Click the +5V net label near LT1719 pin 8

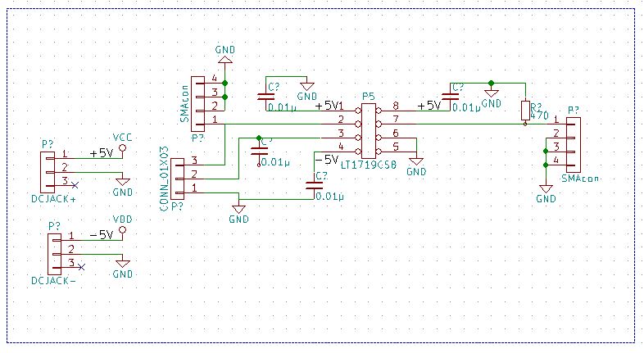[429, 106]
